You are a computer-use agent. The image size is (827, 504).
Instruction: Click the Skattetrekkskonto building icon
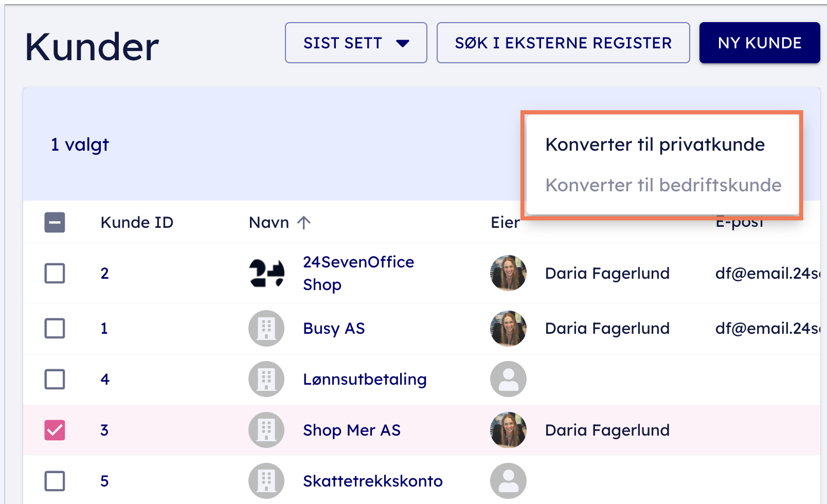pos(266,481)
